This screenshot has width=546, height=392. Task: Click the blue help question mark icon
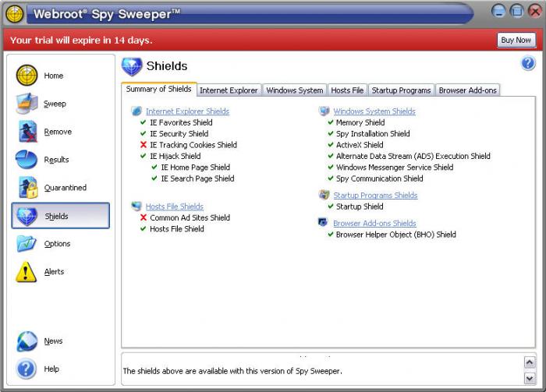(528, 64)
